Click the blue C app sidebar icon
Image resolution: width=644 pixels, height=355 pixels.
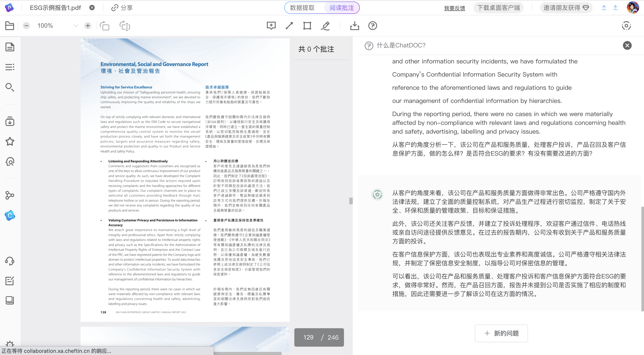pos(10,215)
